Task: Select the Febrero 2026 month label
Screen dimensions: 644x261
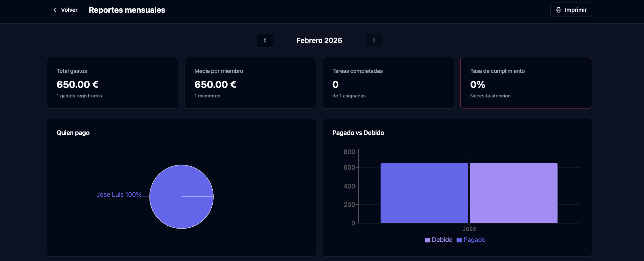Action: tap(319, 40)
